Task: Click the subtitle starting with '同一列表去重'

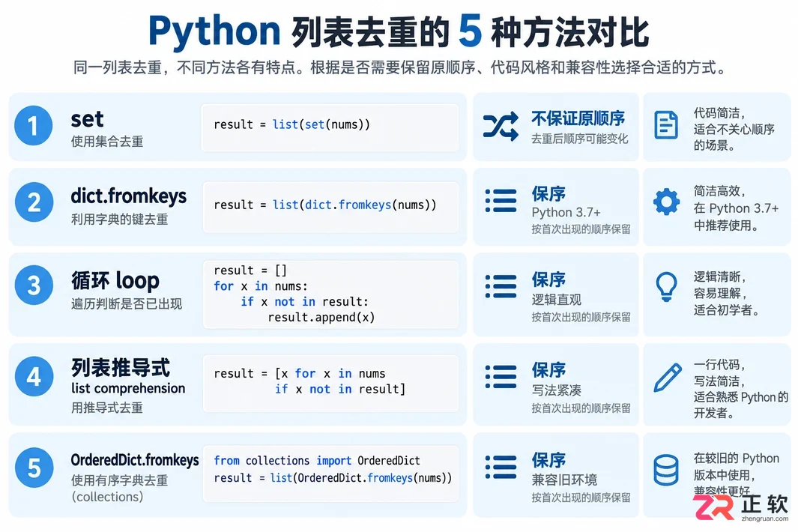Action: tap(401, 67)
